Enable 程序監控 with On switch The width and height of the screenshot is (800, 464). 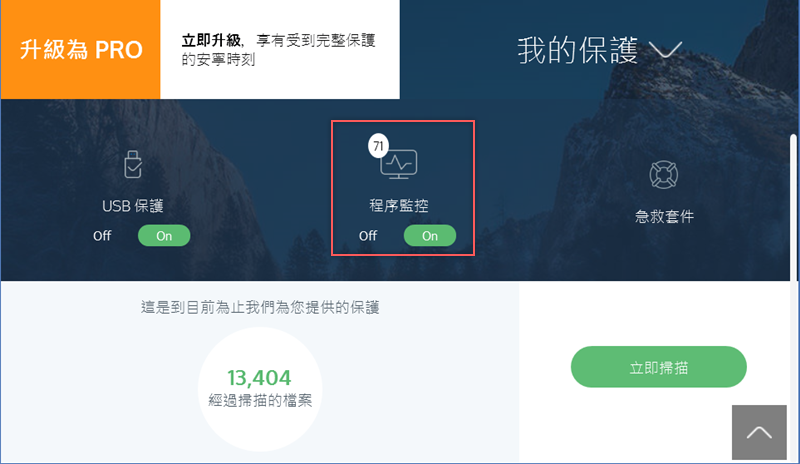tap(430, 236)
